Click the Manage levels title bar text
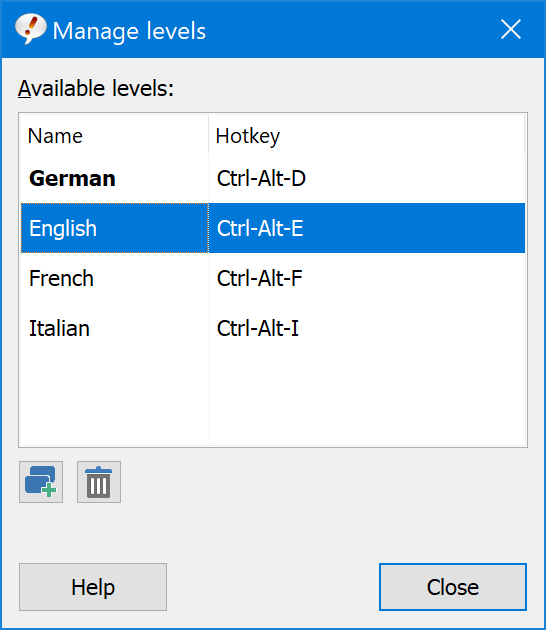Image resolution: width=546 pixels, height=630 pixels. coord(129,31)
